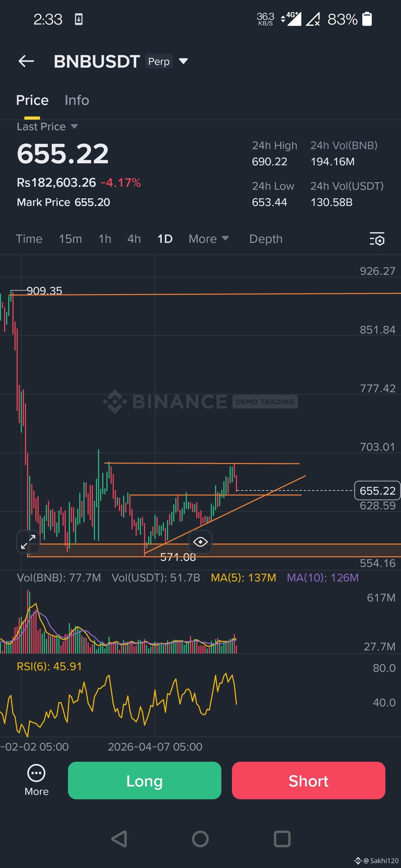Tap the Rs182,603.26 converted price
This screenshot has width=401, height=868.
(56, 183)
